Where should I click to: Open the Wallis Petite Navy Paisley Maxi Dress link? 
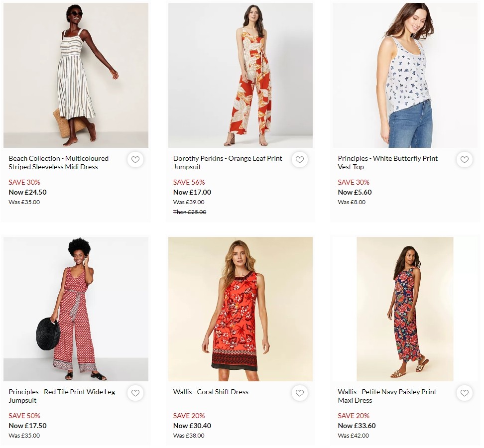coord(388,396)
